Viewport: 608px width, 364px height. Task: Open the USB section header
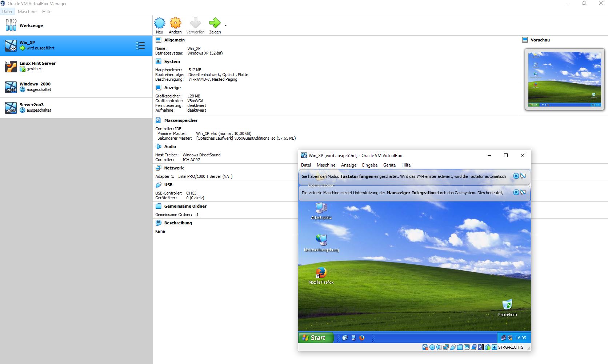tap(168, 185)
